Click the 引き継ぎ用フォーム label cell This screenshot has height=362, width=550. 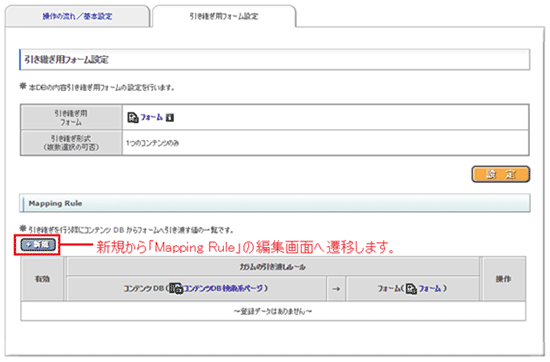[71, 118]
